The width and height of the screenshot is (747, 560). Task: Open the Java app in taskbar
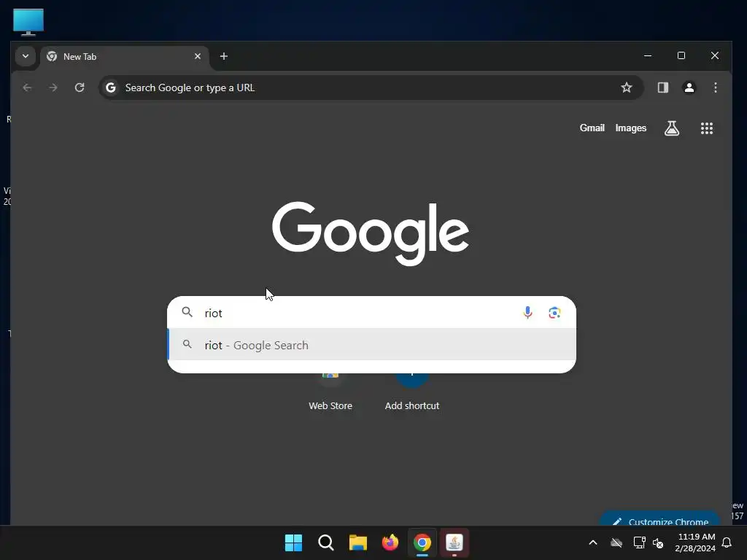click(x=454, y=542)
